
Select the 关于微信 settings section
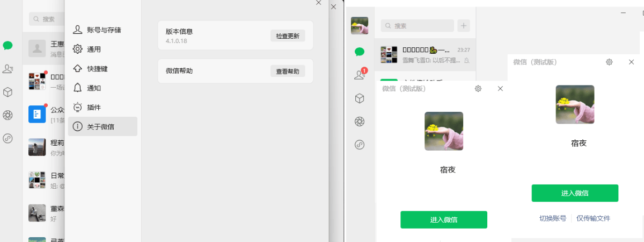103,126
